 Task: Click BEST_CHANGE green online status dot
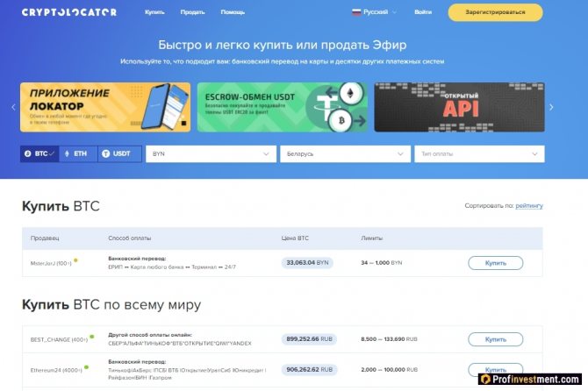92,337
